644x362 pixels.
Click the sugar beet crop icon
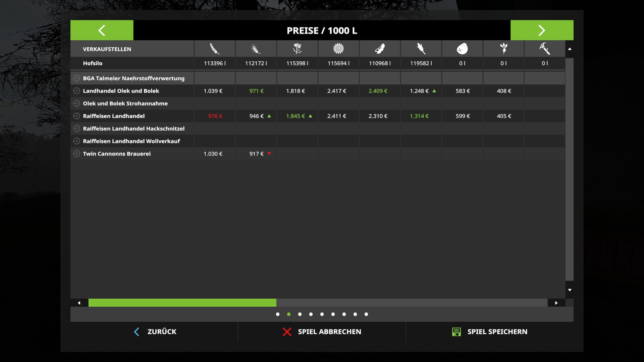(x=503, y=49)
